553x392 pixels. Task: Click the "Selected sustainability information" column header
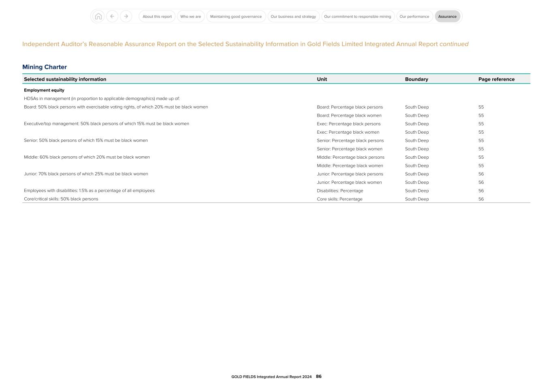point(65,79)
